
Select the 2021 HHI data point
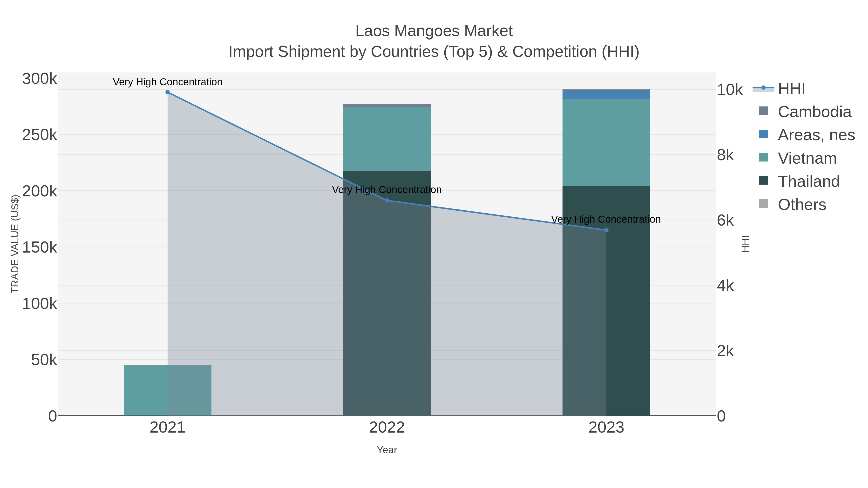click(x=168, y=92)
